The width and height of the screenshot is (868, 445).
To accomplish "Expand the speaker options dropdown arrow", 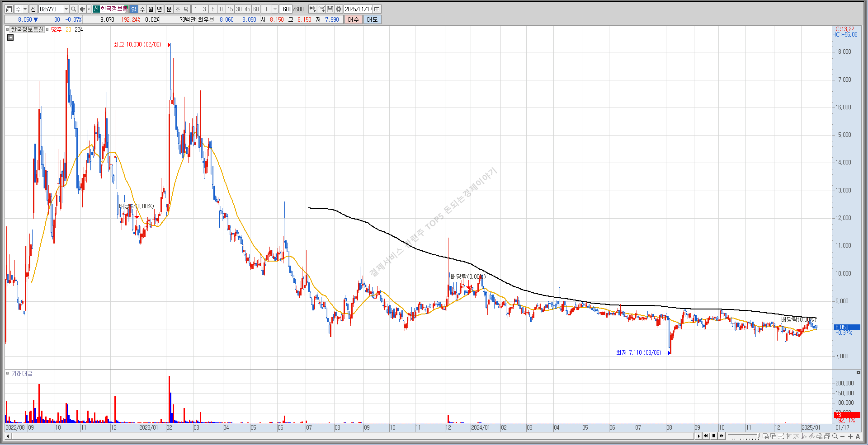I will [x=89, y=9].
